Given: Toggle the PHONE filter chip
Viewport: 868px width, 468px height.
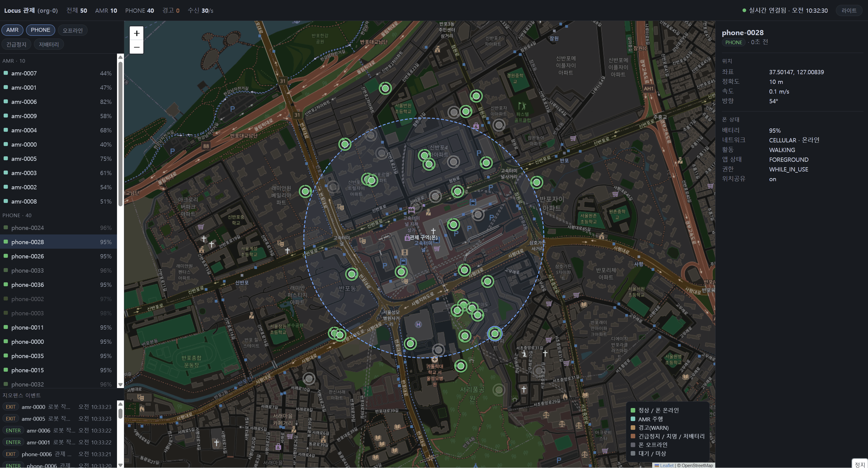Looking at the screenshot, I should point(40,30).
